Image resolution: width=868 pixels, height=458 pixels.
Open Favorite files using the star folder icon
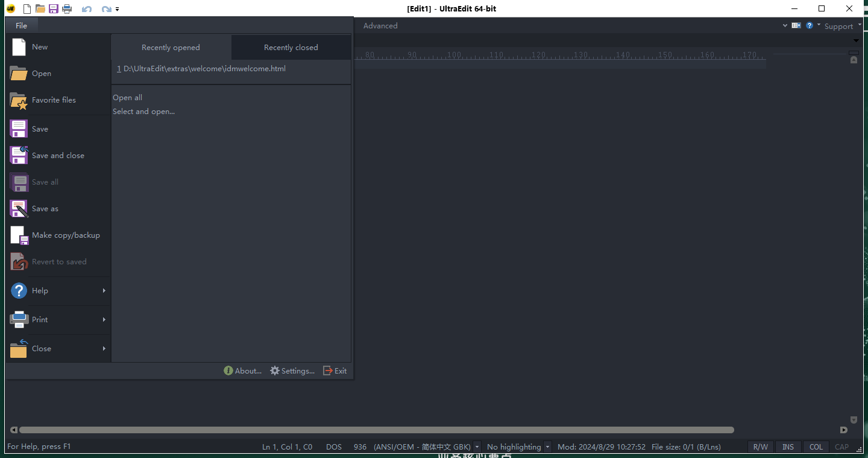click(x=19, y=100)
